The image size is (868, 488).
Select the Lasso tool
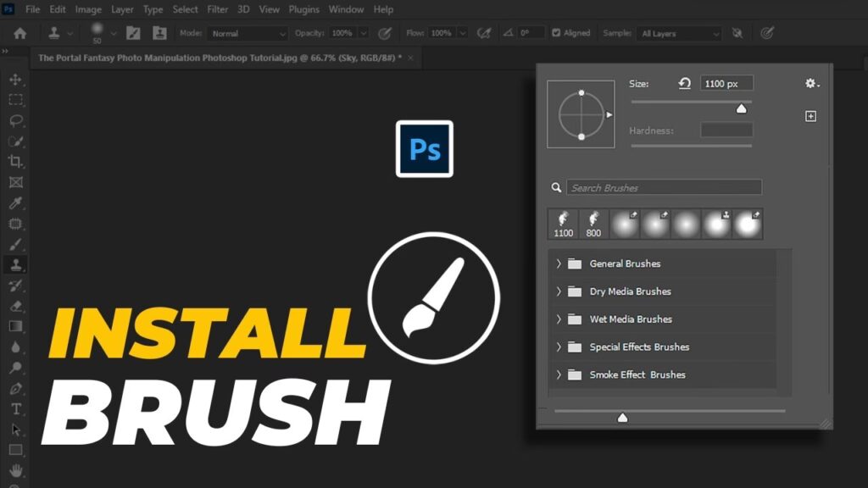tap(15, 120)
